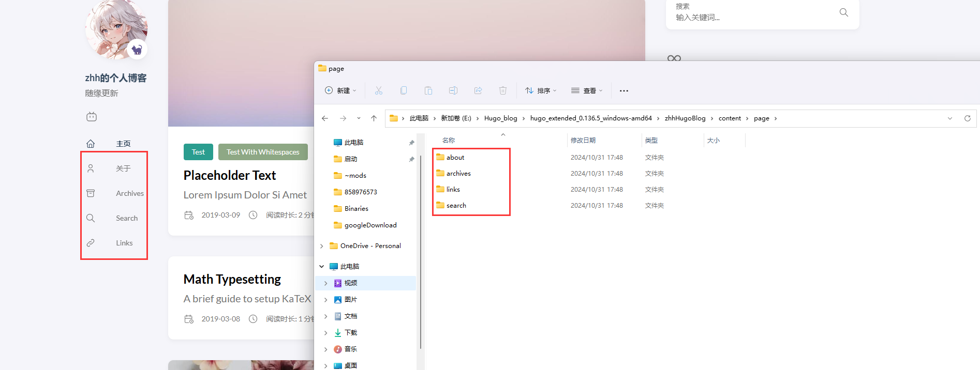This screenshot has width=980, height=370.
Task: Click the Cut scissors icon in toolbar
Action: pos(379,90)
